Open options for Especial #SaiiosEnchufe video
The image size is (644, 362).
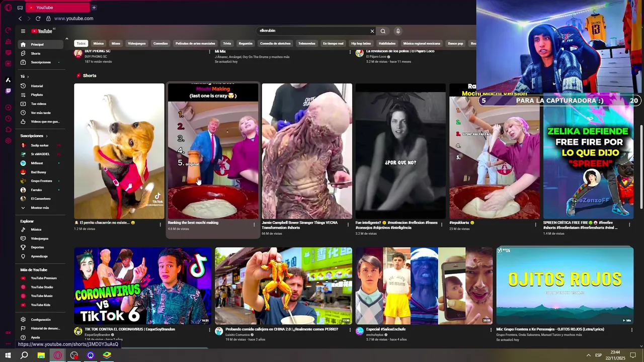click(x=491, y=330)
